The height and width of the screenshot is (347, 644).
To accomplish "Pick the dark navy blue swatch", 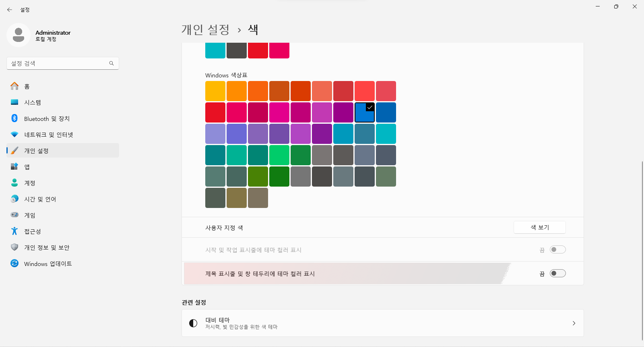I will tap(386, 112).
